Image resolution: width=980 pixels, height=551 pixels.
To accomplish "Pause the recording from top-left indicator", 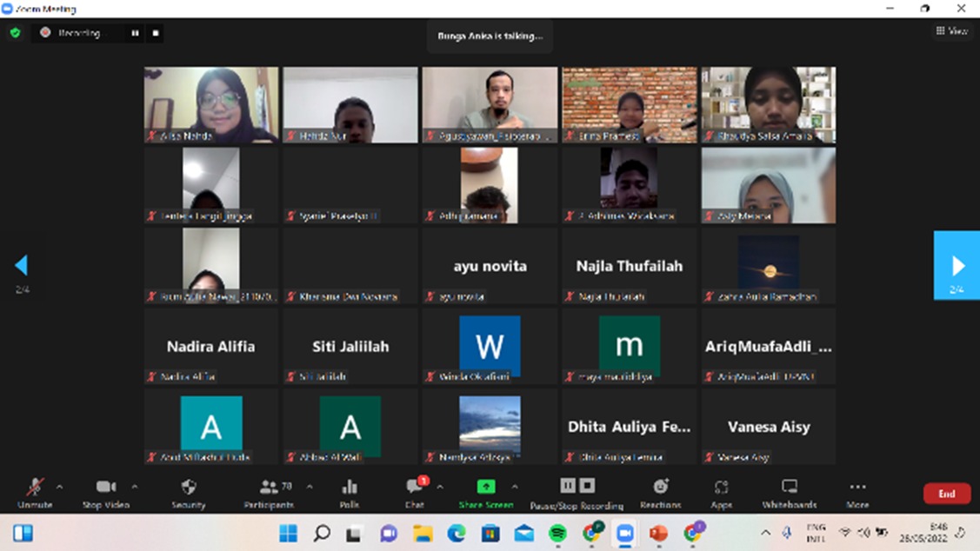I will click(x=135, y=33).
